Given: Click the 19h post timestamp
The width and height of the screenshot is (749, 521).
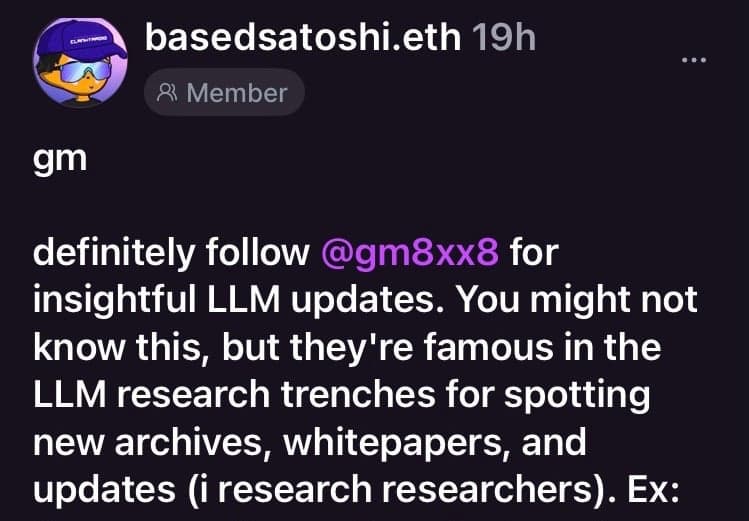Looking at the screenshot, I should (503, 38).
